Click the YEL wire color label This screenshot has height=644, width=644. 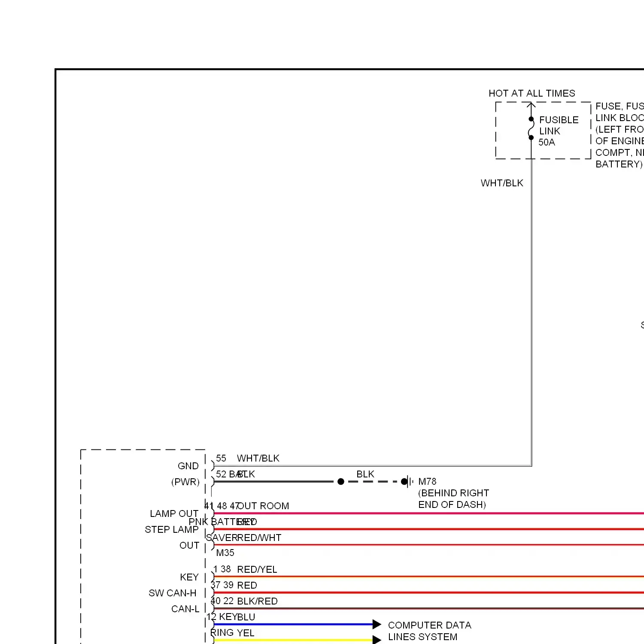[x=246, y=633]
